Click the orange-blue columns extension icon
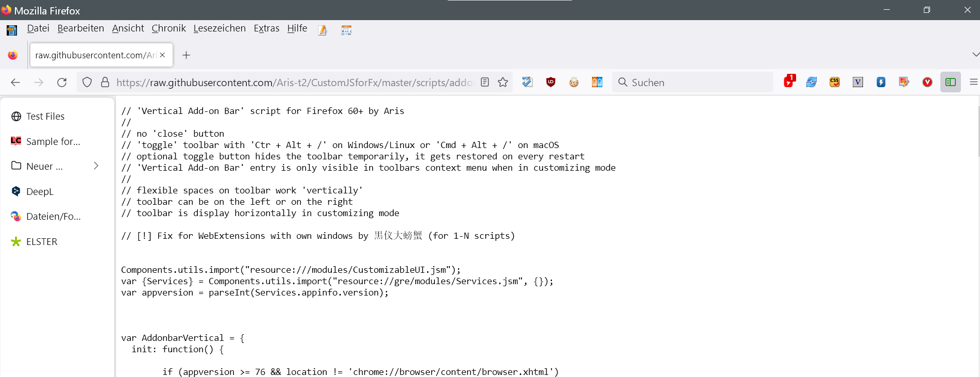This screenshot has width=980, height=377. 597,82
